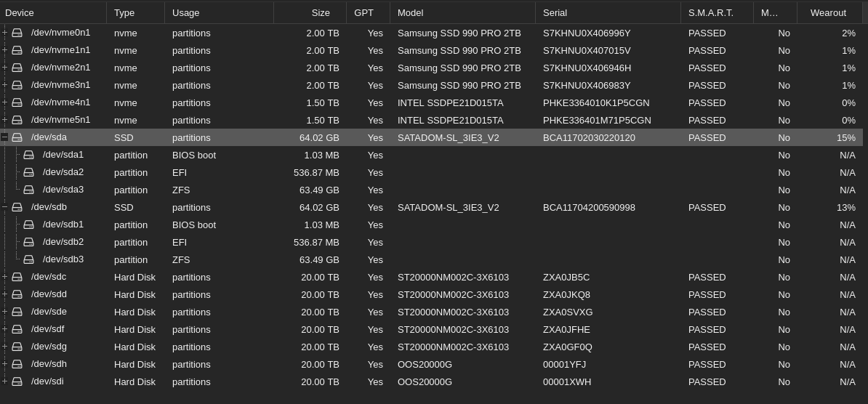Screen dimensions: 868x404
Task: Expand the /dev/nvme0n1 tree node
Action: [4, 33]
